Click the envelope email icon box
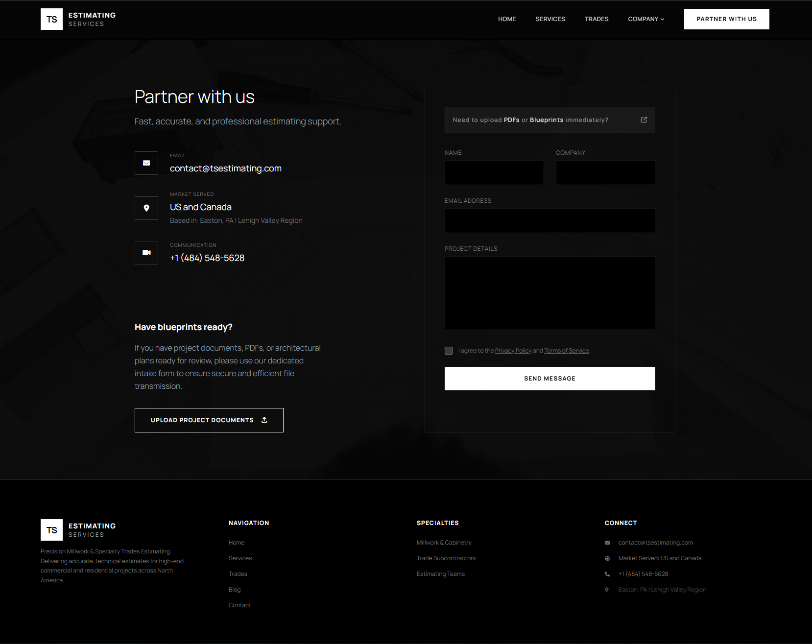This screenshot has width=812, height=644. (x=146, y=163)
